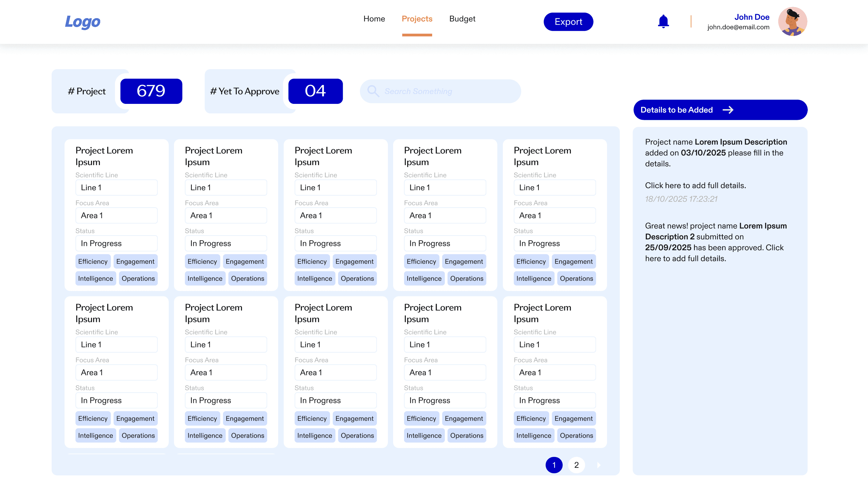
Task: Click the arrow in Details to be Added
Action: tap(728, 110)
